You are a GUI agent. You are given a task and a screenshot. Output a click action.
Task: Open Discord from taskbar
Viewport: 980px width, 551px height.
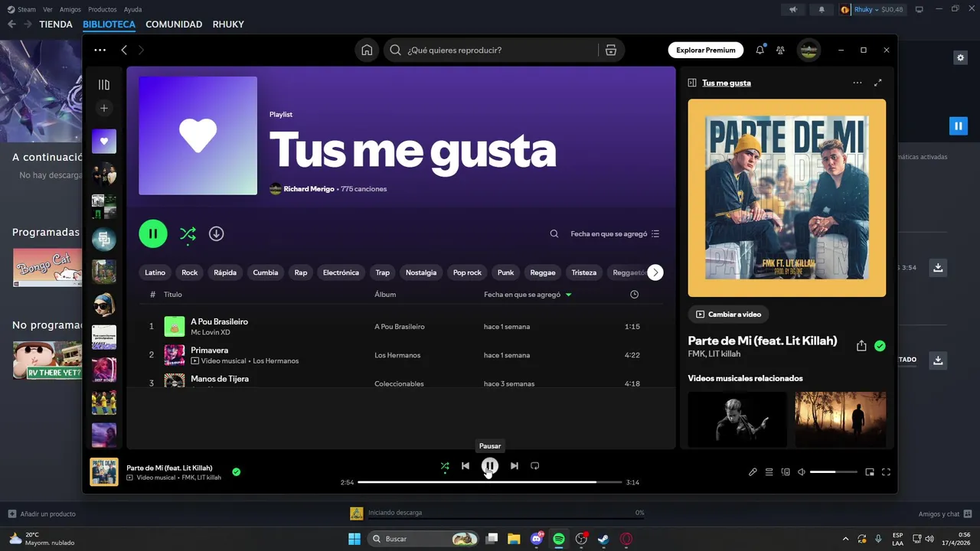click(537, 539)
